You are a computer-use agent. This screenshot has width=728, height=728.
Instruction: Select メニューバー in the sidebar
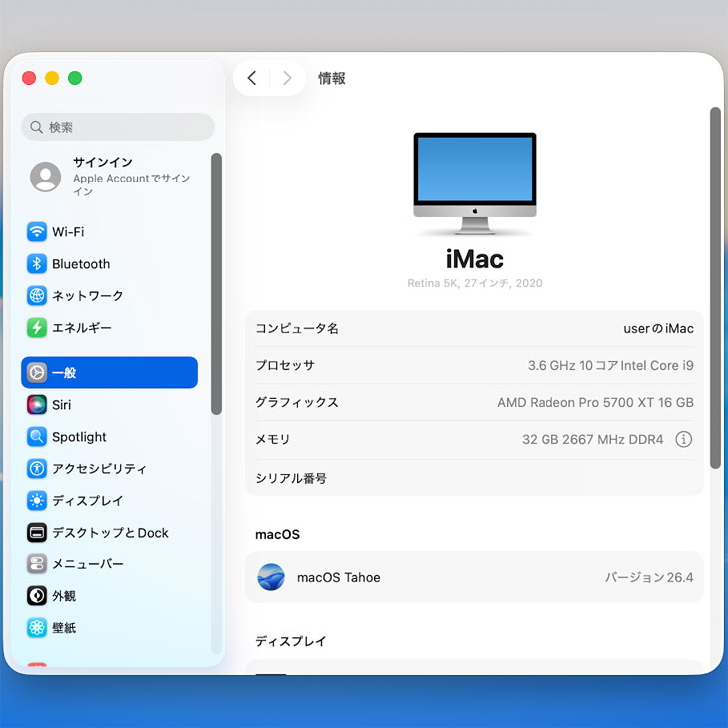[x=88, y=564]
